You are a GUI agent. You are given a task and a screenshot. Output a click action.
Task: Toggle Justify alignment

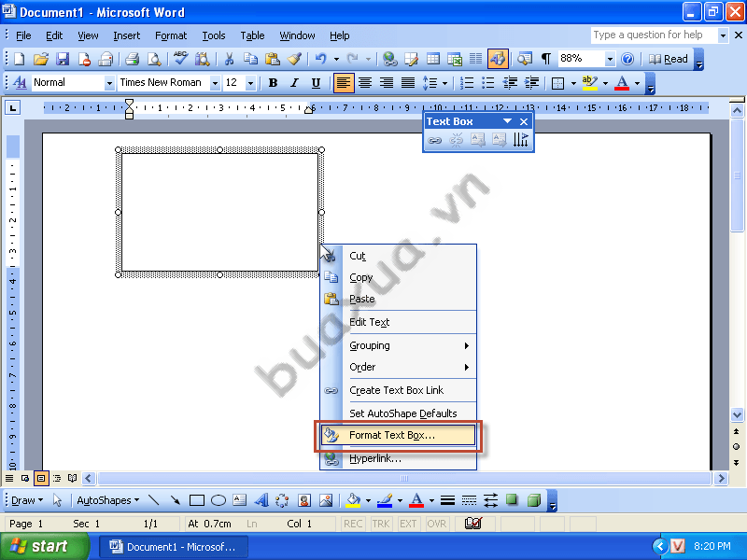click(408, 83)
